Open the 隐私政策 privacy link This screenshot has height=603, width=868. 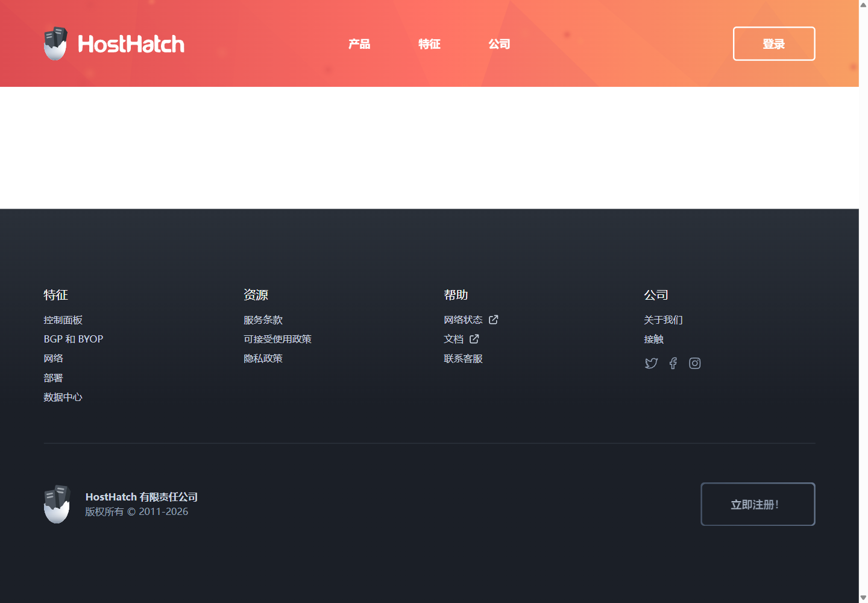click(x=263, y=359)
